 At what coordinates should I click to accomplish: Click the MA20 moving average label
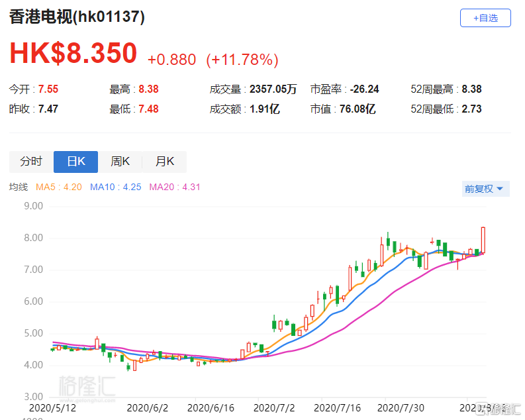pos(175,187)
